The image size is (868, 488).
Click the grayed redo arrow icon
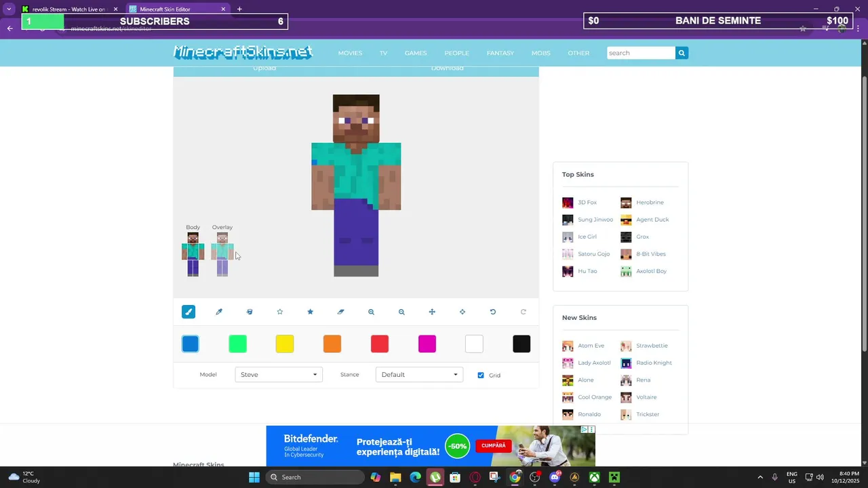pyautogui.click(x=524, y=312)
